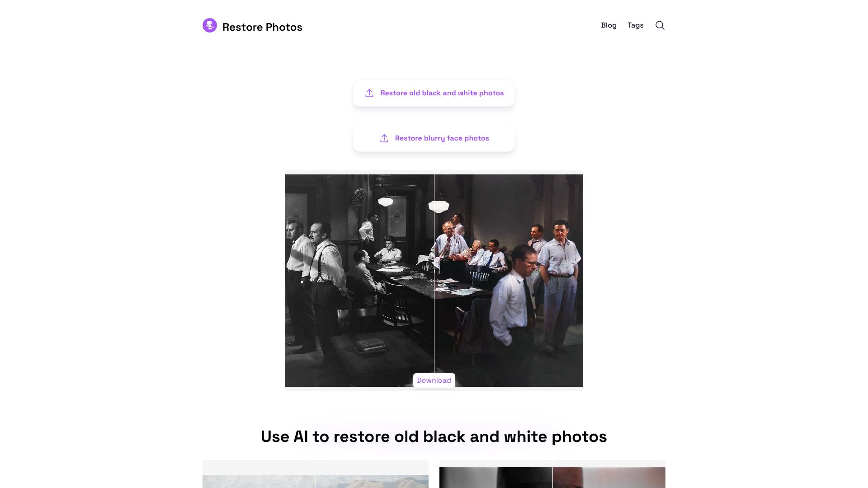Open the Tags menu item
This screenshot has width=868, height=488.
click(635, 25)
